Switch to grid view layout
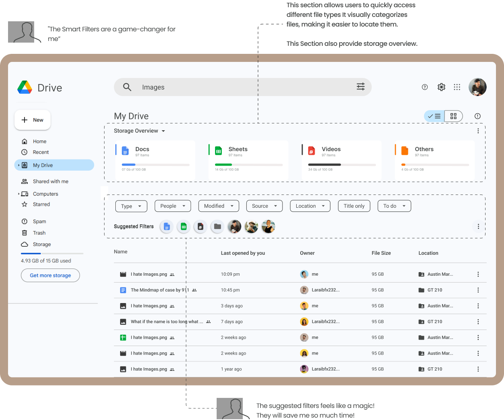Screen dimensions: 504x420 453,116
